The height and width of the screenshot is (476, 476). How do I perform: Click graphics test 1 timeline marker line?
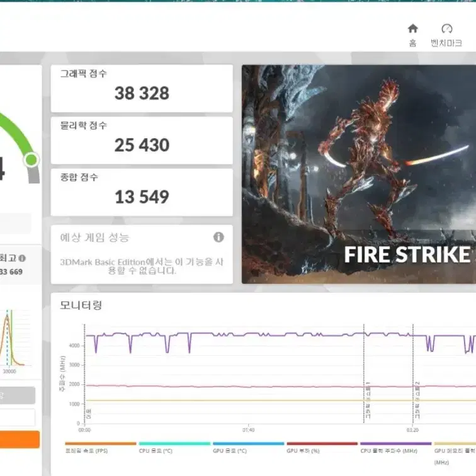(364, 373)
